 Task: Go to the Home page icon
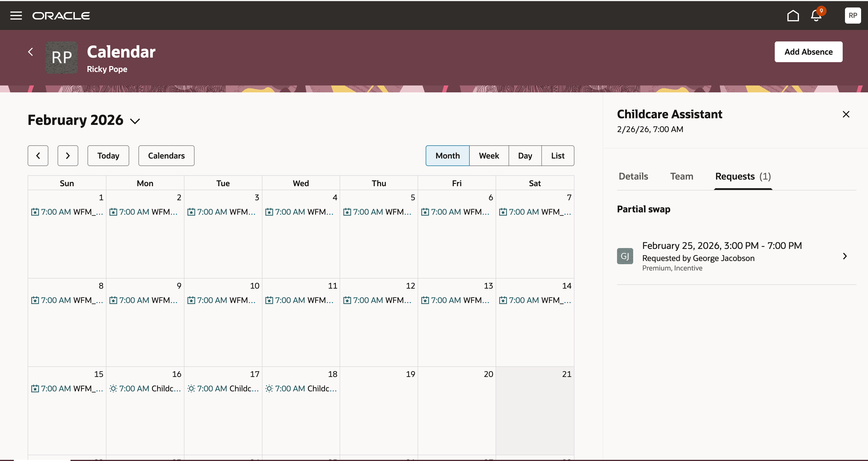793,16
